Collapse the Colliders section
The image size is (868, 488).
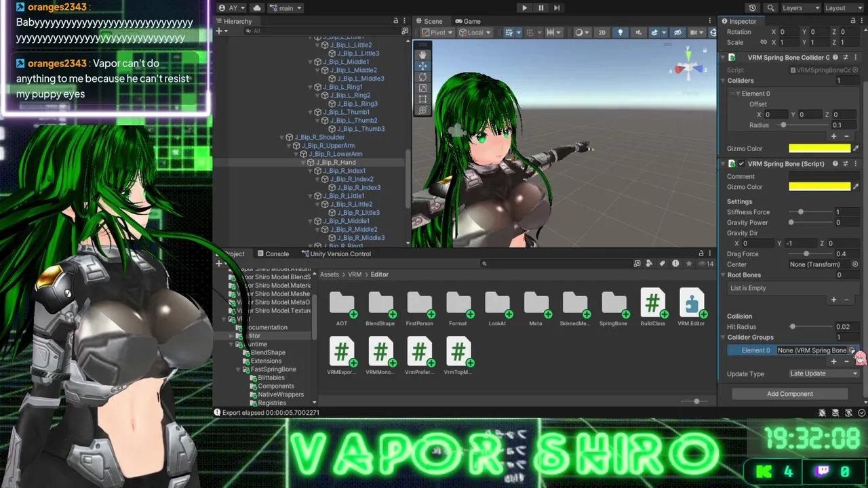point(724,81)
